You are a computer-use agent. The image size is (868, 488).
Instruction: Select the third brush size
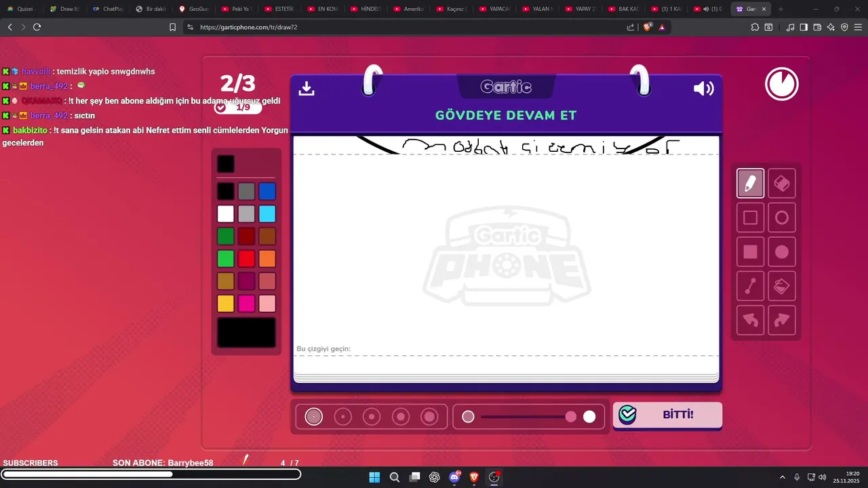point(372,417)
